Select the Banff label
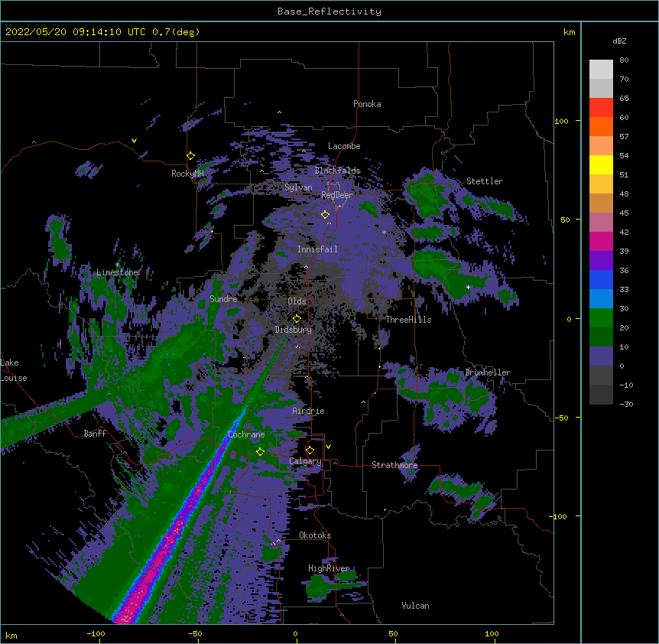Image resolution: width=659 pixels, height=644 pixels. point(95,434)
